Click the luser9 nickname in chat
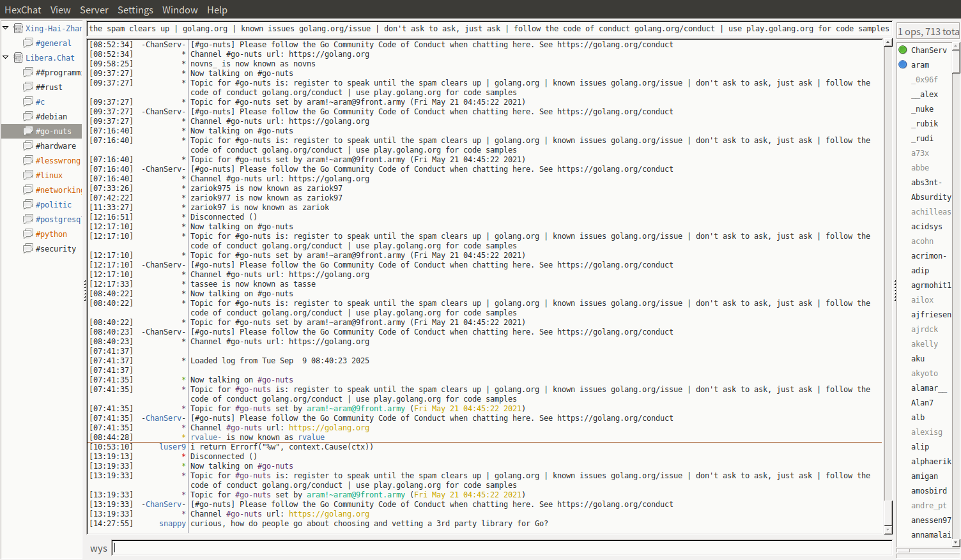The image size is (961, 560). click(x=173, y=447)
